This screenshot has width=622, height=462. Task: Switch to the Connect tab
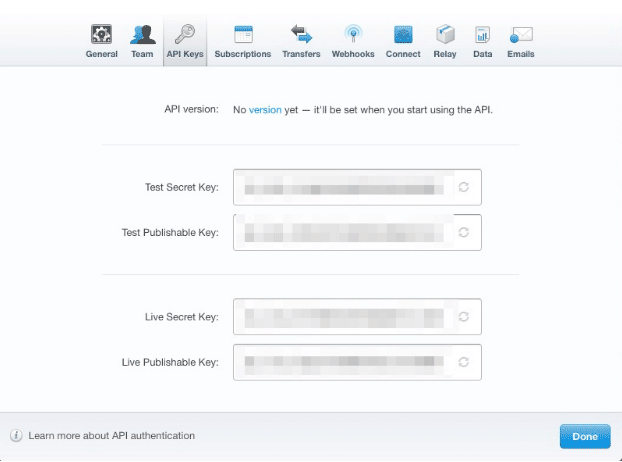pos(403,41)
